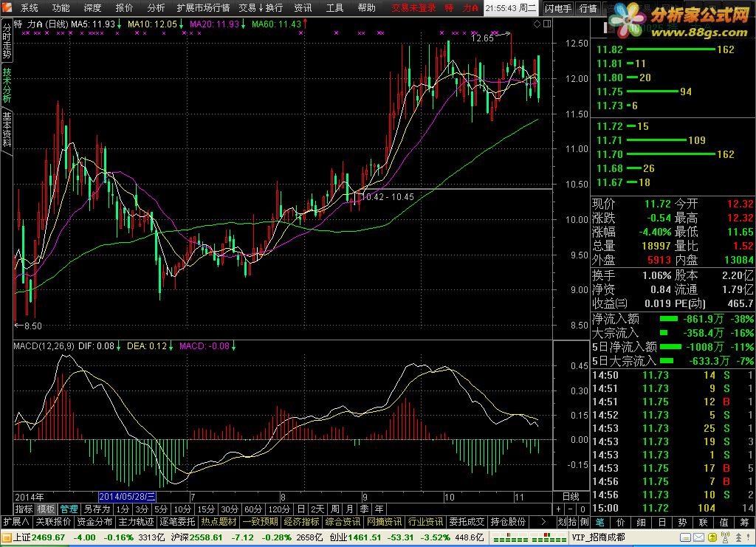Click the 0 reset button

click(583, 509)
